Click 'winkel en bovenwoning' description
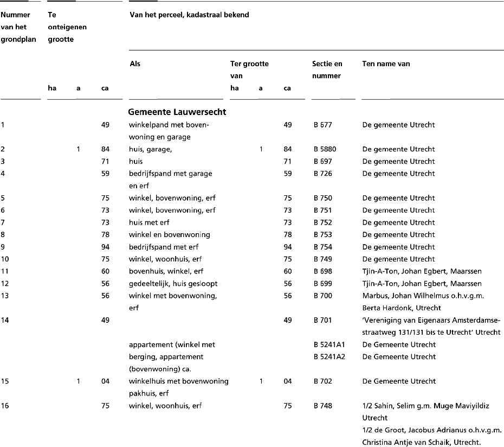The height and width of the screenshot is (447, 504). pos(170,235)
